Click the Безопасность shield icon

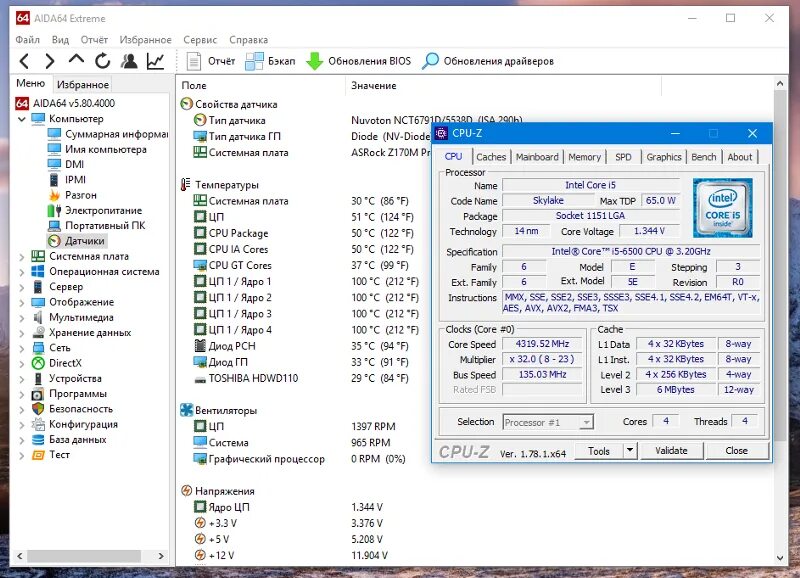[x=38, y=409]
